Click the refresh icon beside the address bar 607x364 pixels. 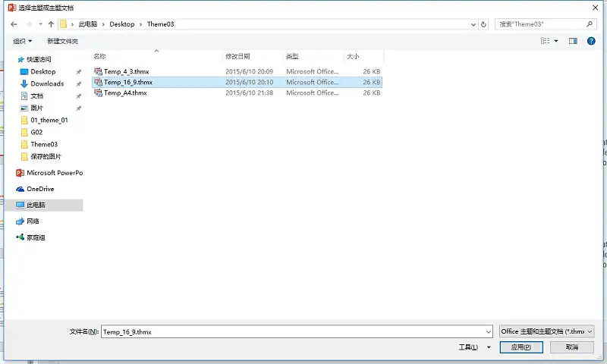click(484, 24)
